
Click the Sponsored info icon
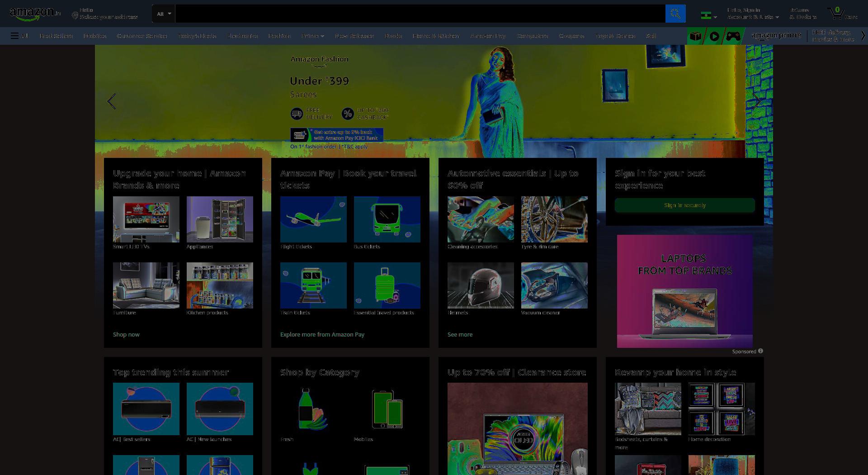pos(760,351)
